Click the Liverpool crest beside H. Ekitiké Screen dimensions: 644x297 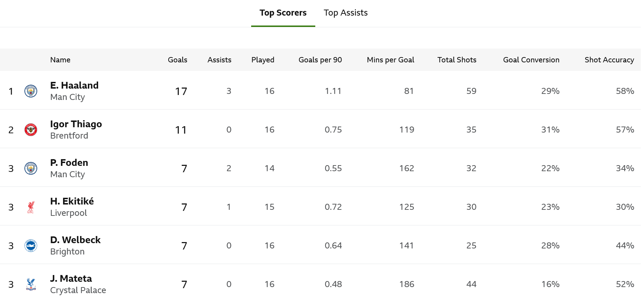[x=31, y=207]
